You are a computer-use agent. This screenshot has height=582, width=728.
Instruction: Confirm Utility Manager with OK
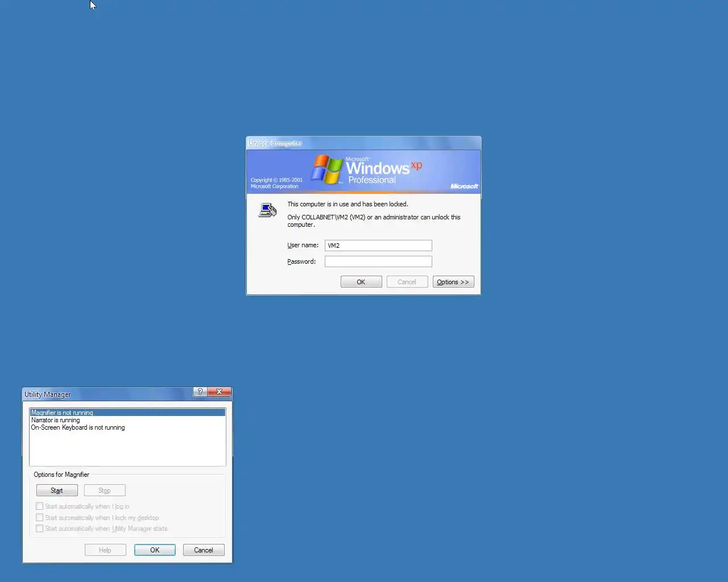coord(155,550)
